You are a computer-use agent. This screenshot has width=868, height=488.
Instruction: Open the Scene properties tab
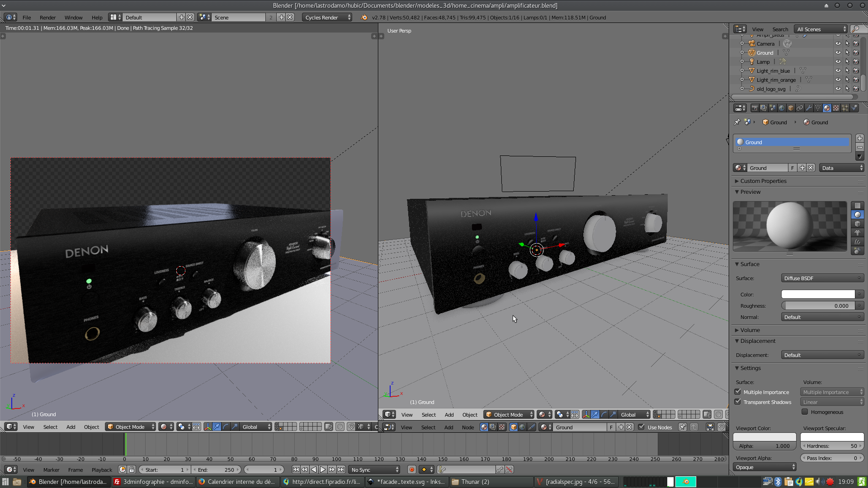click(773, 108)
